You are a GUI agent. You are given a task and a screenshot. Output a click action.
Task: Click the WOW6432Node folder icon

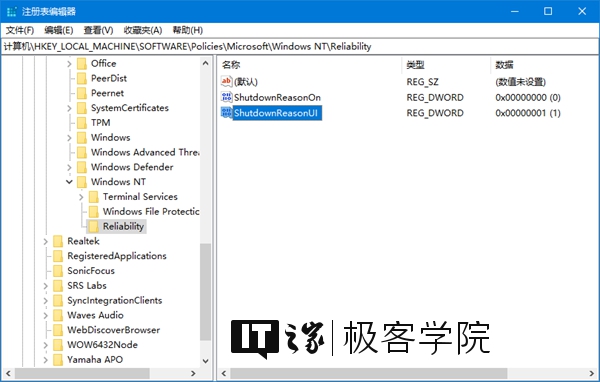58,345
